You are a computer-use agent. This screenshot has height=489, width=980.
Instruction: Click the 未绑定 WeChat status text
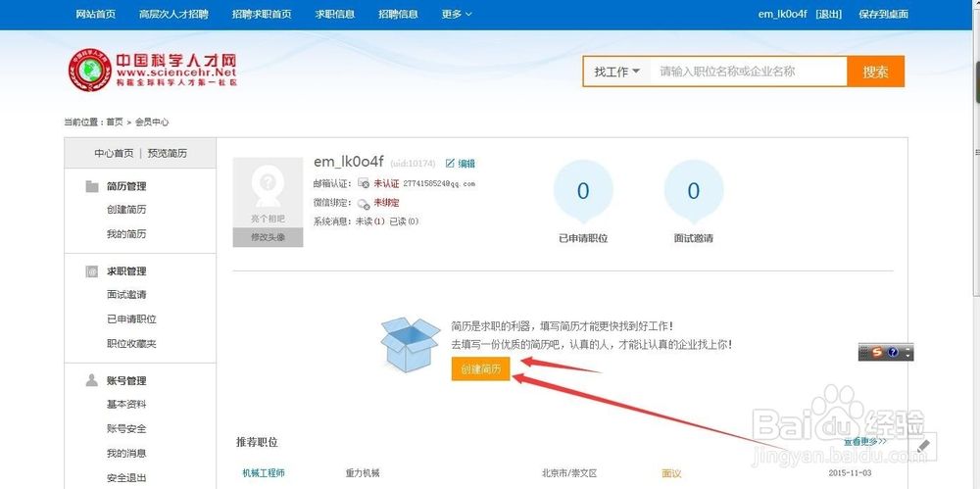(386, 203)
